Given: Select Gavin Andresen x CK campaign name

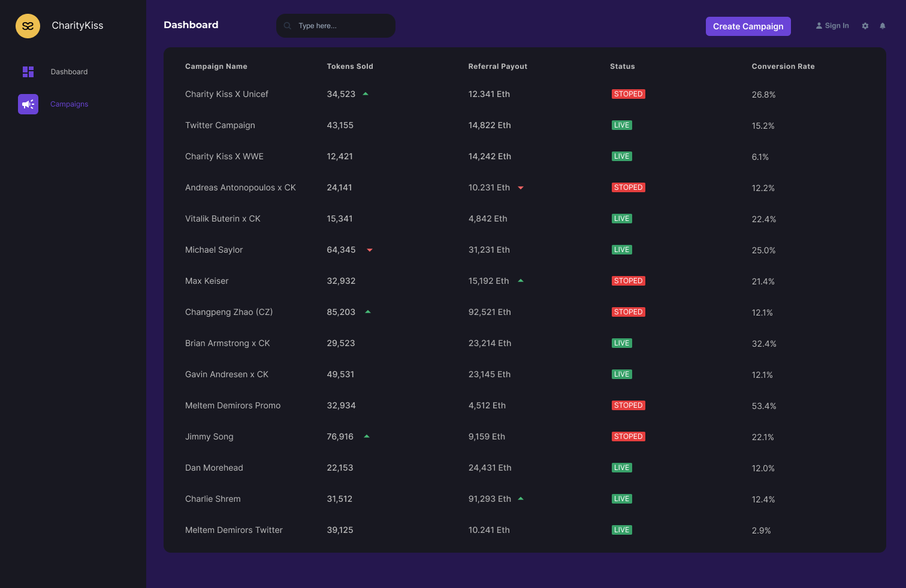Looking at the screenshot, I should 226,374.
